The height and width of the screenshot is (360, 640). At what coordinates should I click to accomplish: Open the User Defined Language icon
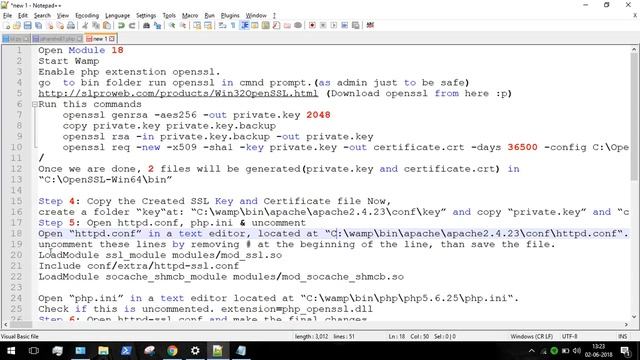[x=255, y=25]
